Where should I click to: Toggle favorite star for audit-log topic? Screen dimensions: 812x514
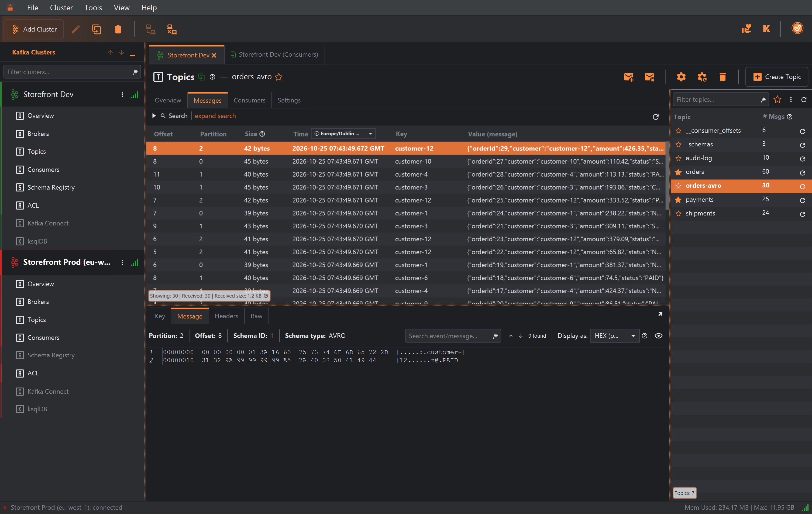[x=679, y=158]
